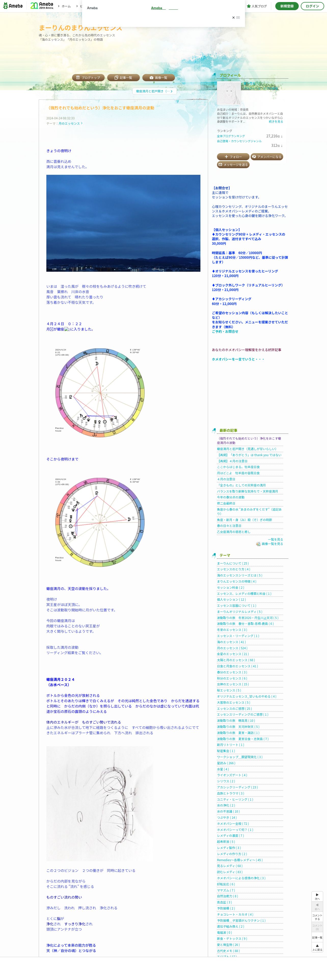
Task: Click the article title about 蠍座満月の波動
Action: [x=100, y=108]
